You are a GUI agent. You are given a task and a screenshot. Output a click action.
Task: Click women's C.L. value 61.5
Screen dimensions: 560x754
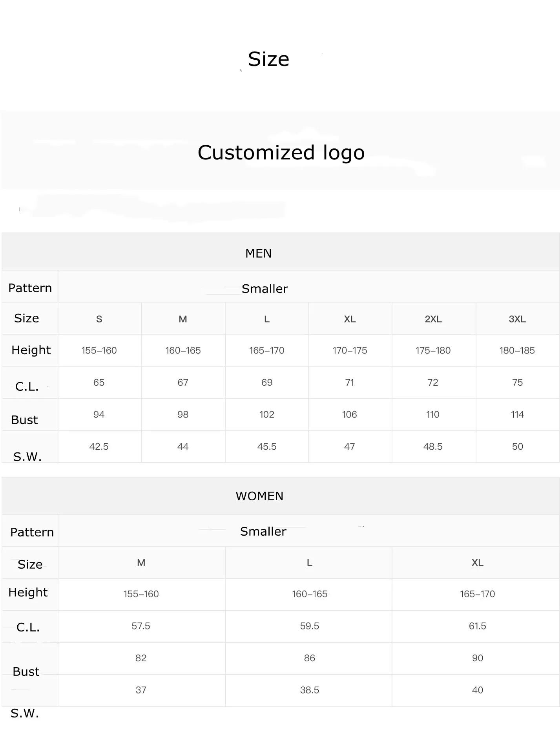click(477, 626)
